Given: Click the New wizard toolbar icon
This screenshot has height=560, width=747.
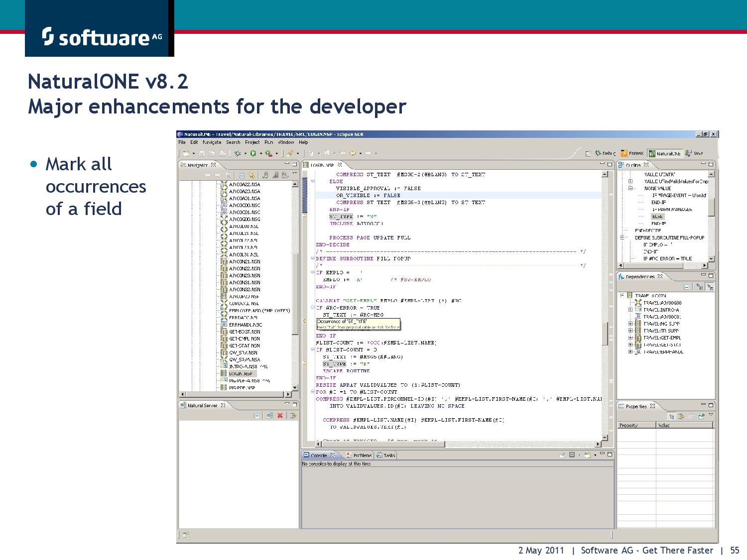Looking at the screenshot, I should [x=186, y=153].
